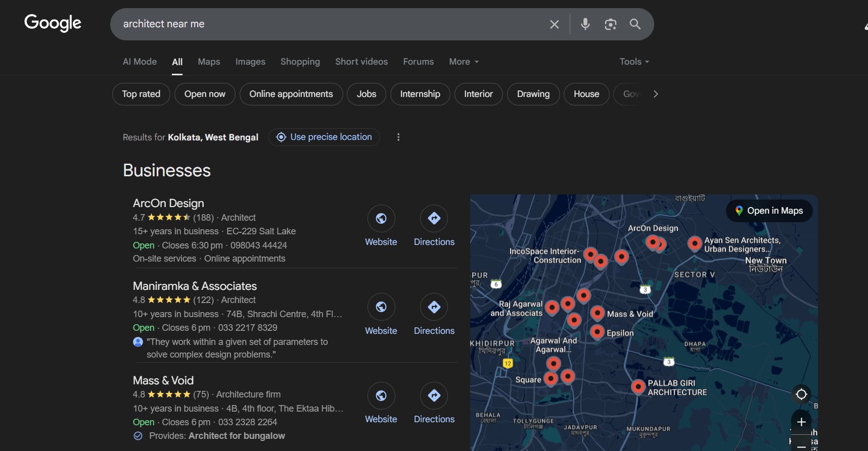
Task: Expand the More search categories dropdown
Action: coord(464,62)
